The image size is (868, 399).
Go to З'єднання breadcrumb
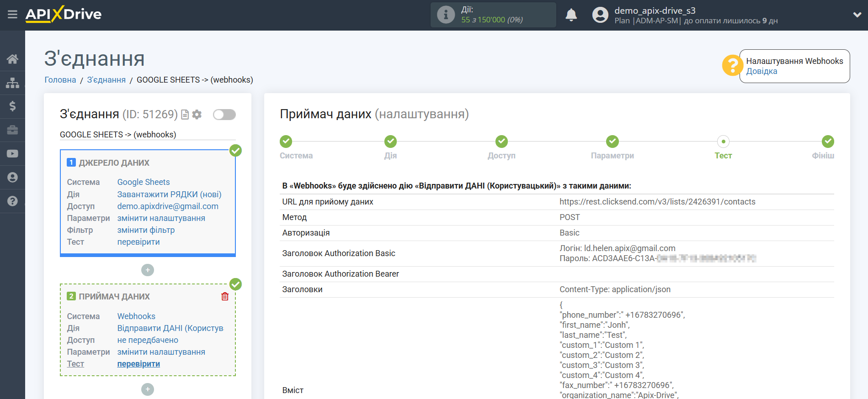pyautogui.click(x=107, y=80)
